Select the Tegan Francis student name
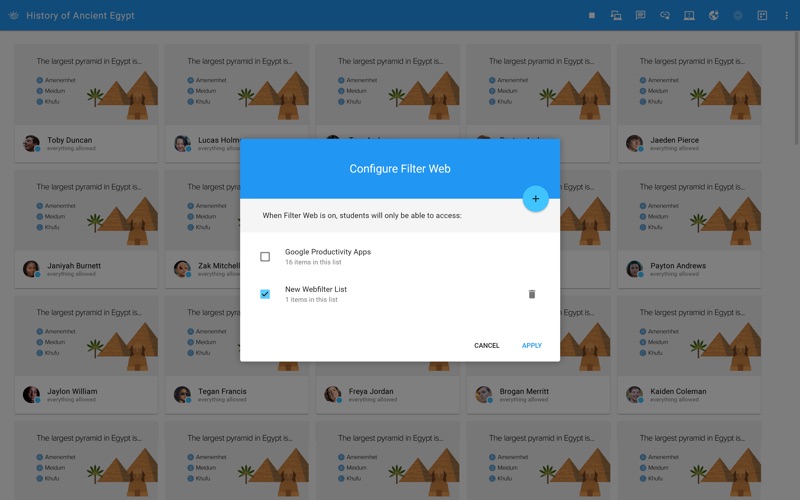Image resolution: width=800 pixels, height=500 pixels. coord(222,391)
